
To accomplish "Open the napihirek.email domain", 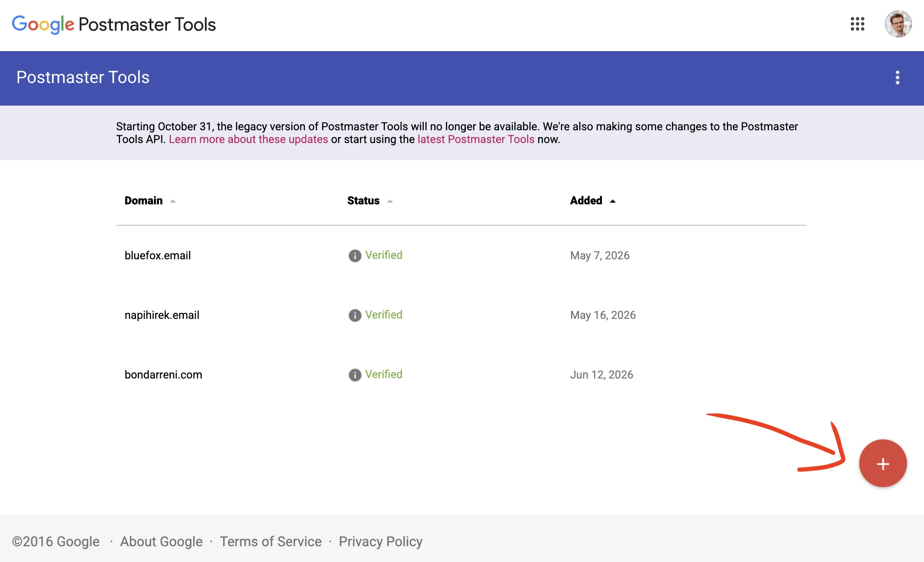I will tap(162, 315).
